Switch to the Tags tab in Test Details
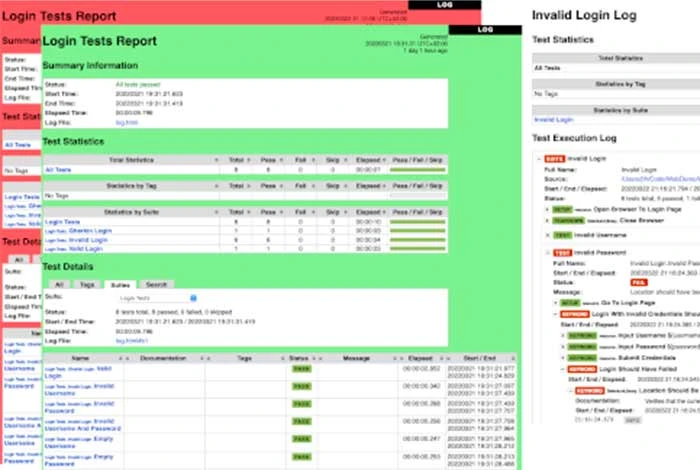Viewport: 700px width, 470px height. point(87,284)
